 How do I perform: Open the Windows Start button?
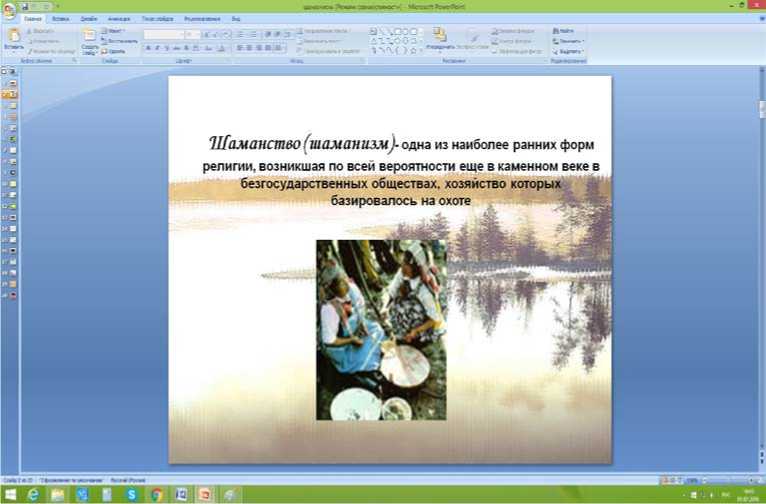[10, 495]
